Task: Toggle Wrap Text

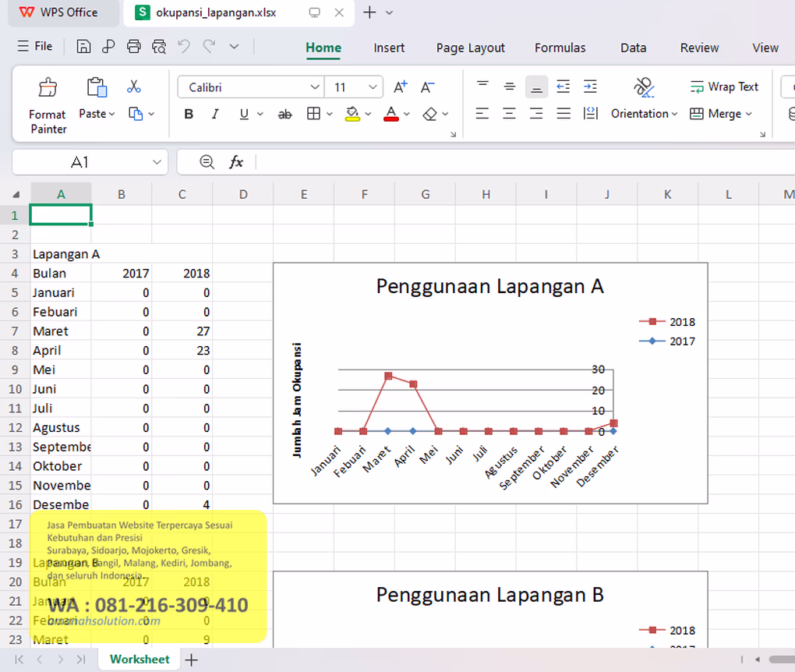Action: click(x=724, y=87)
